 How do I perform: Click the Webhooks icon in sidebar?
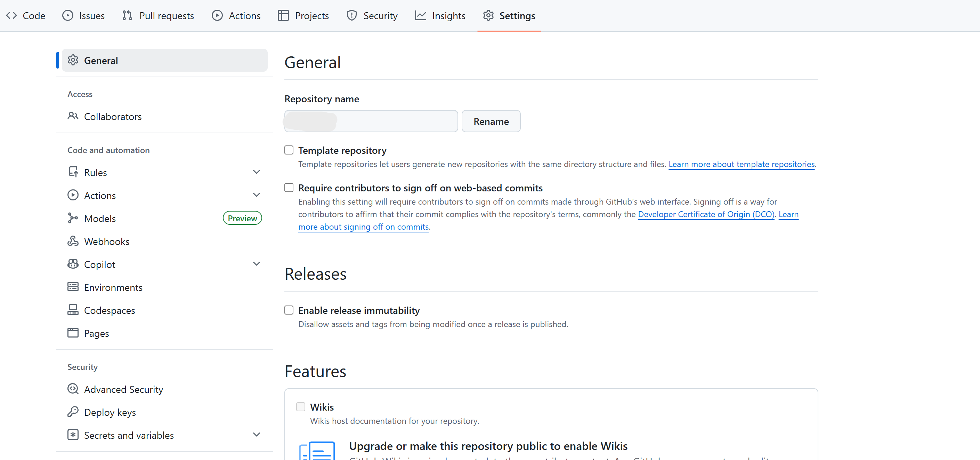coord(73,241)
